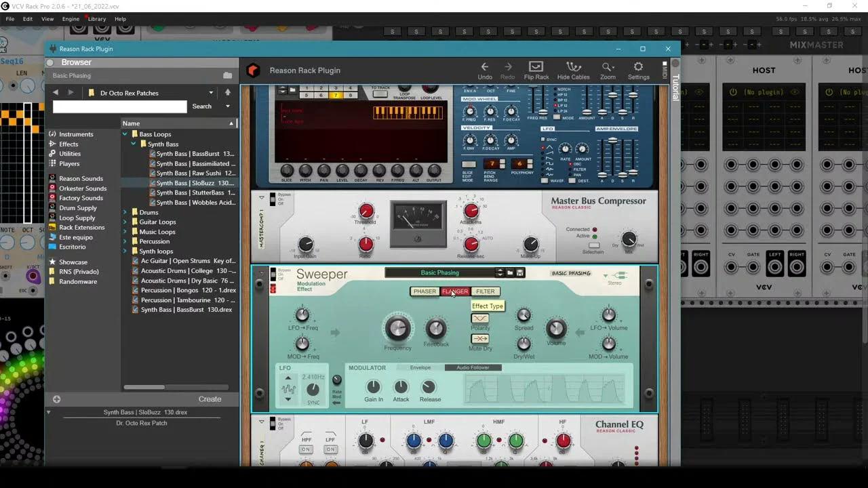
Task: Collapse the Bass Loops folder
Action: (125, 134)
